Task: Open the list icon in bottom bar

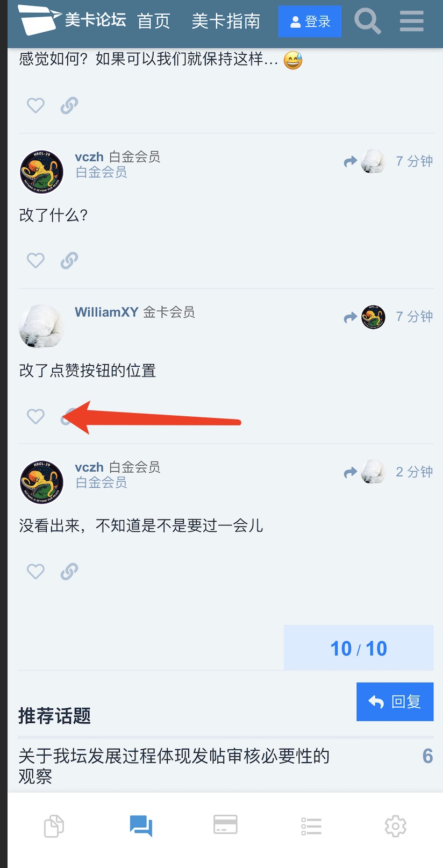Action: point(311,826)
